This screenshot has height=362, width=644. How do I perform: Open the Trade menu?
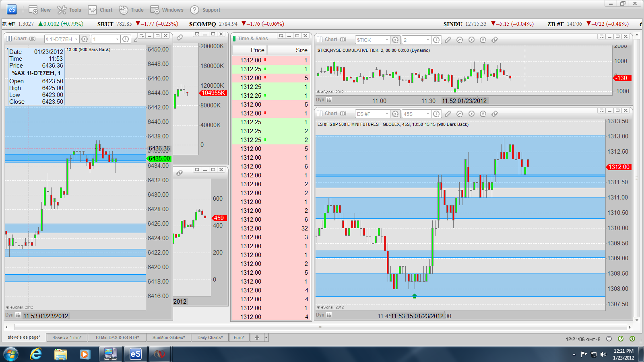[131, 10]
